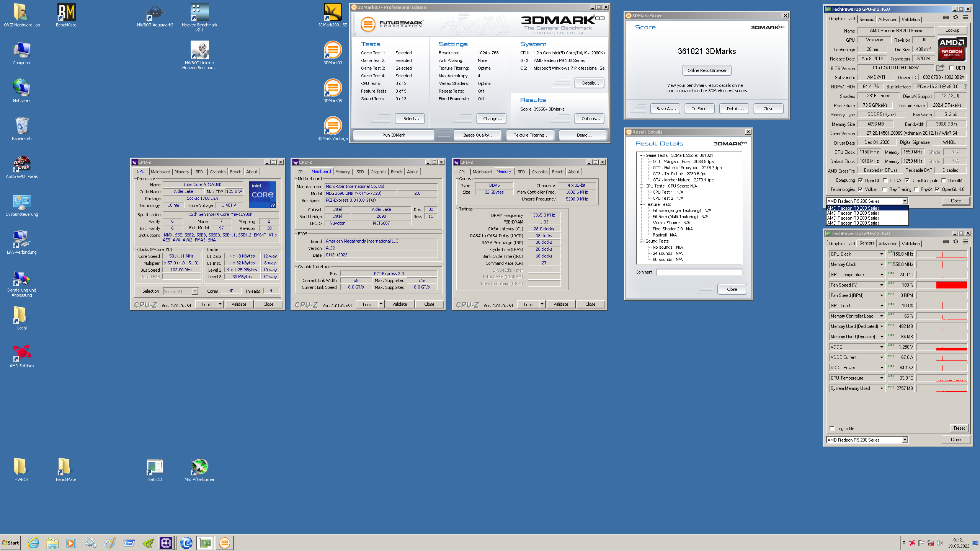Open the Papierkorb recycle bin
980x551 pixels.
tap(22, 129)
